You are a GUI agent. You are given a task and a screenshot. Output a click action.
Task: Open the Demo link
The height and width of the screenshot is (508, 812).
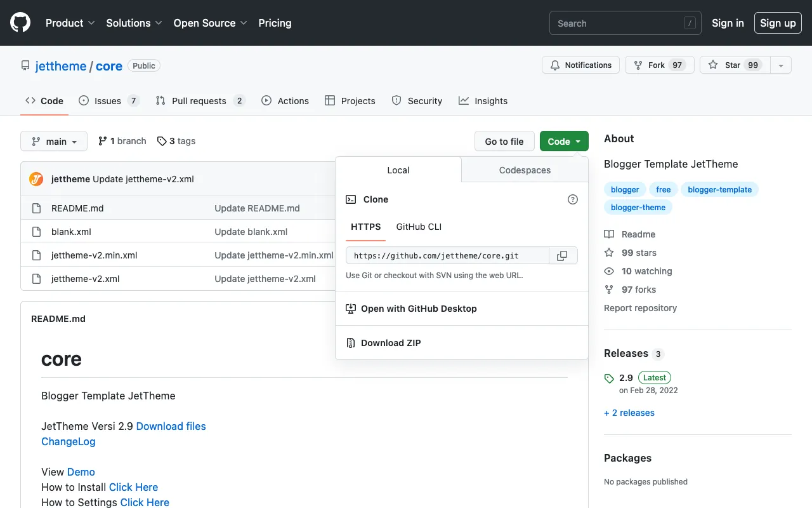tap(81, 472)
